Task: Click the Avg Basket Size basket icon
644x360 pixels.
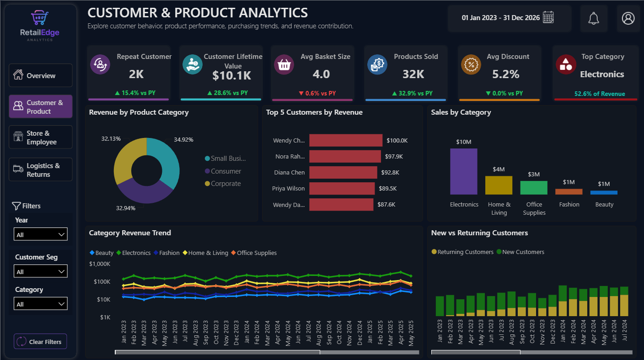Action: (x=284, y=65)
